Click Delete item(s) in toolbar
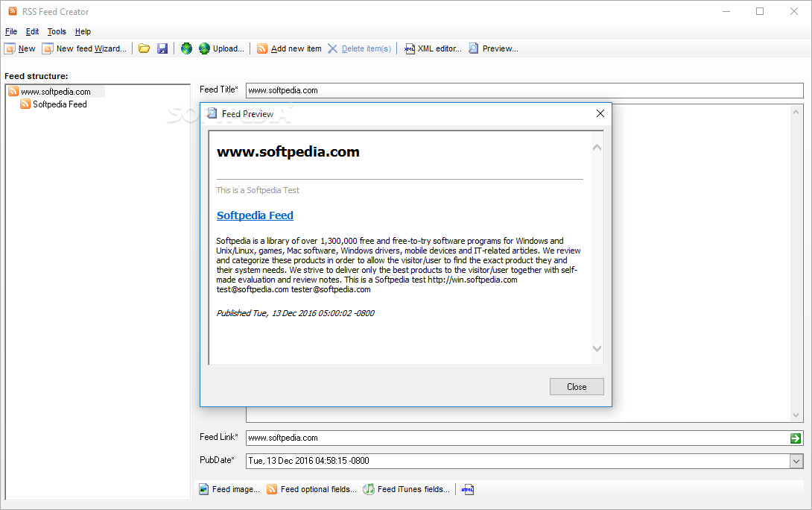Image resolution: width=812 pixels, height=510 pixels. 359,48
